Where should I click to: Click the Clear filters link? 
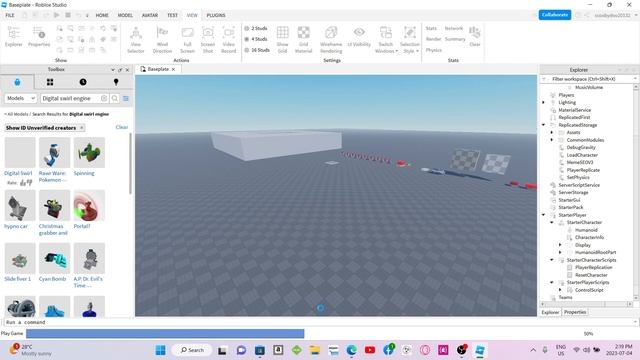122,127
